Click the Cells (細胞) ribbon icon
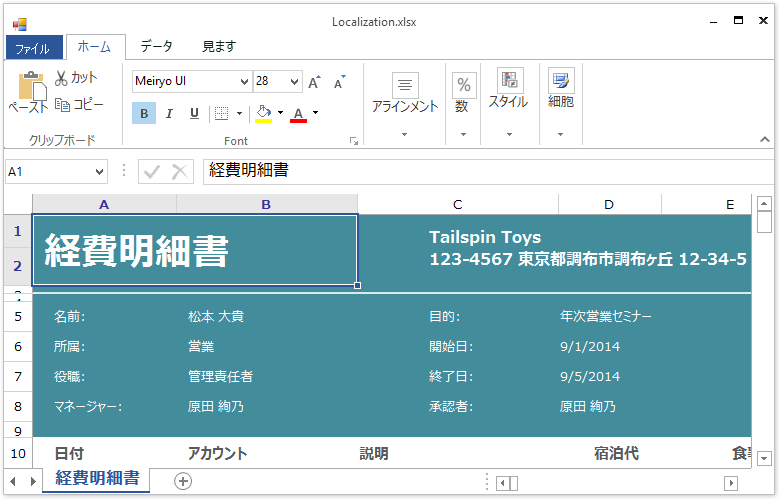This screenshot has height=500, width=780. 561,82
